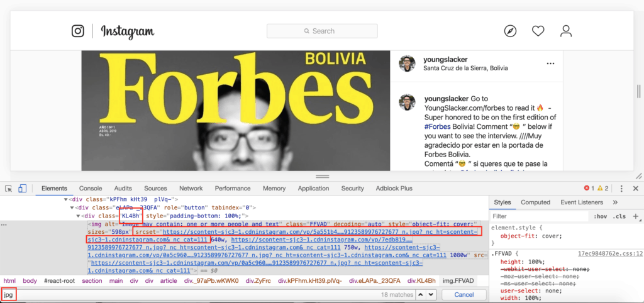Image resolution: width=644 pixels, height=303 pixels.
Task: Click the body breadcrumb item
Action: click(x=30, y=281)
